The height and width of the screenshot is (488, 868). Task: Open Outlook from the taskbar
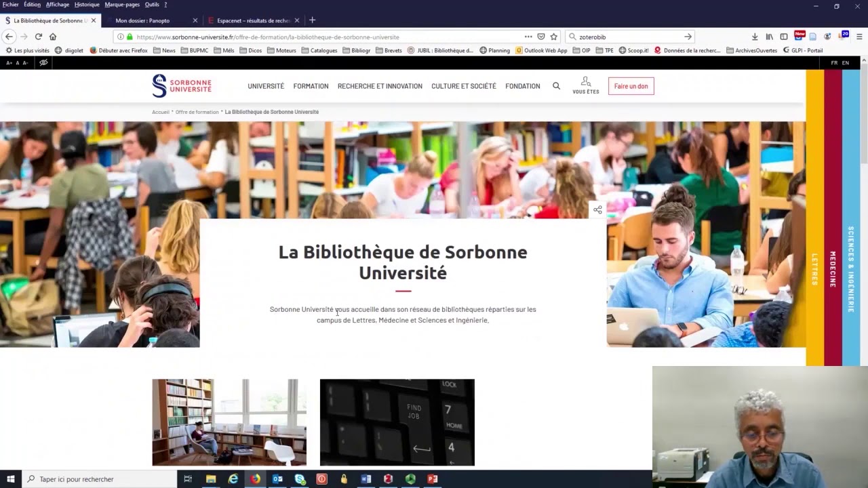(277, 479)
